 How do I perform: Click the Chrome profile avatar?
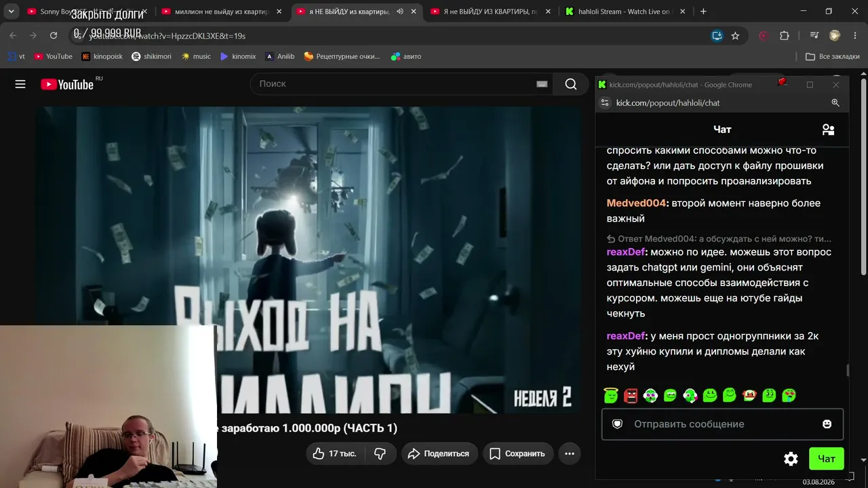[x=835, y=36]
